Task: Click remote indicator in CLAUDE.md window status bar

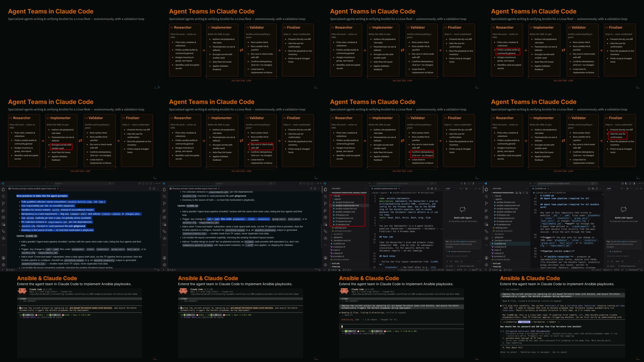Action: click(x=485, y=270)
